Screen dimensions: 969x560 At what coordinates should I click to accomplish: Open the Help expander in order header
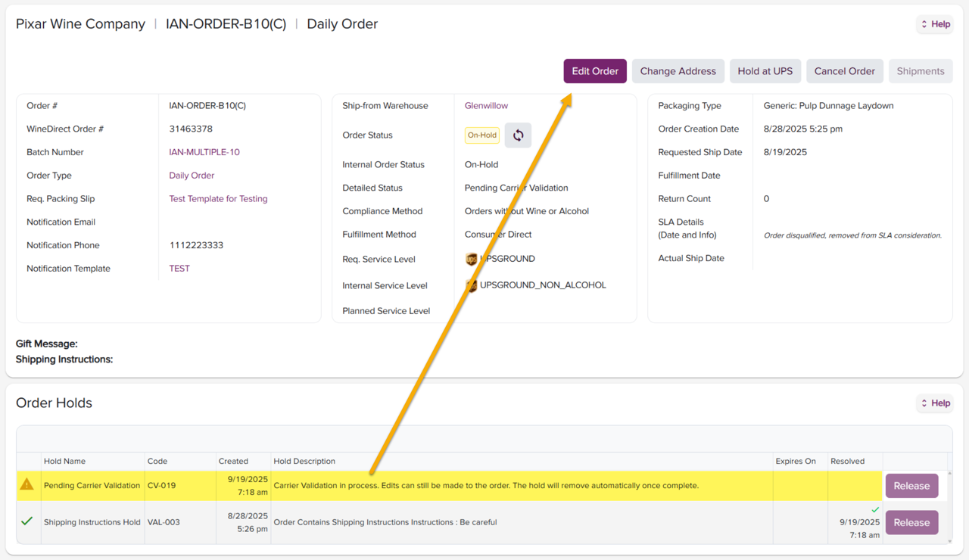point(935,24)
